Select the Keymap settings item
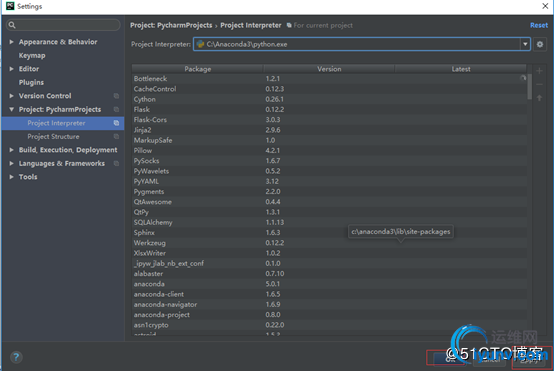554x371 pixels. click(32, 55)
